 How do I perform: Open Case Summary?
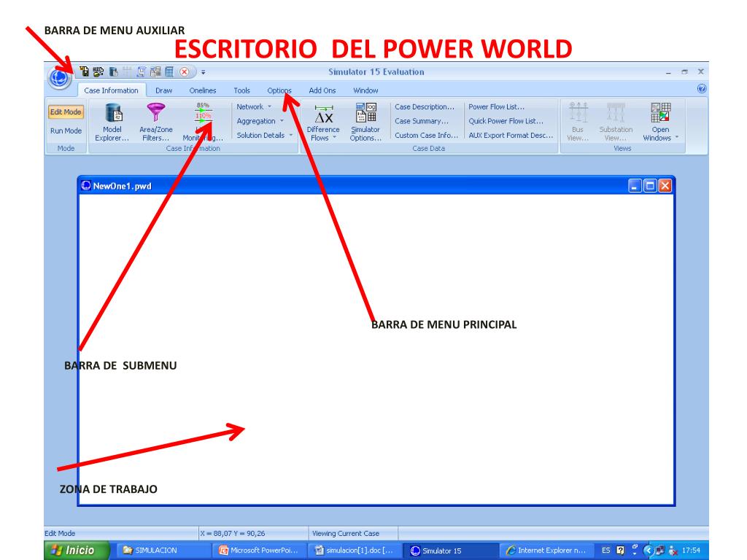[x=422, y=121]
